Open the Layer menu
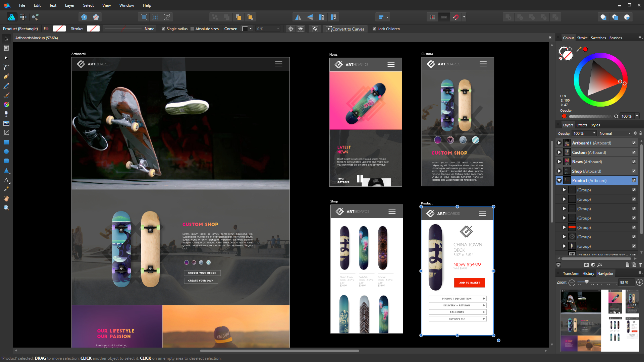644x362 pixels. click(x=69, y=5)
